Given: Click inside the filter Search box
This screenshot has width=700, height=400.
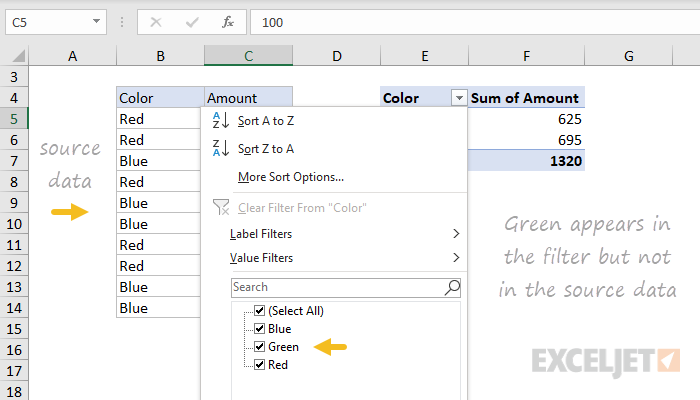Looking at the screenshot, I should tap(335, 287).
